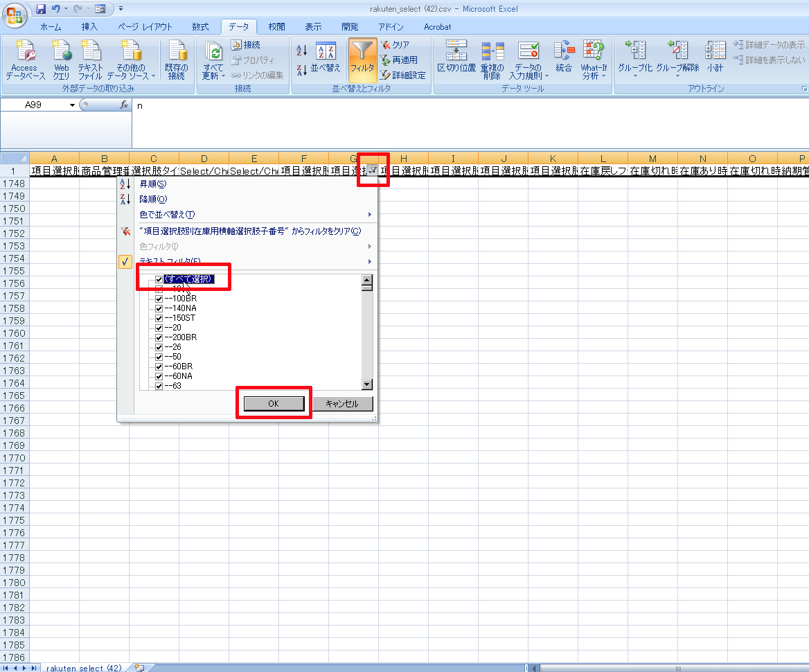The image size is (809, 672).
Task: Choose 降順(O) in the filter menu
Action: coord(248,200)
